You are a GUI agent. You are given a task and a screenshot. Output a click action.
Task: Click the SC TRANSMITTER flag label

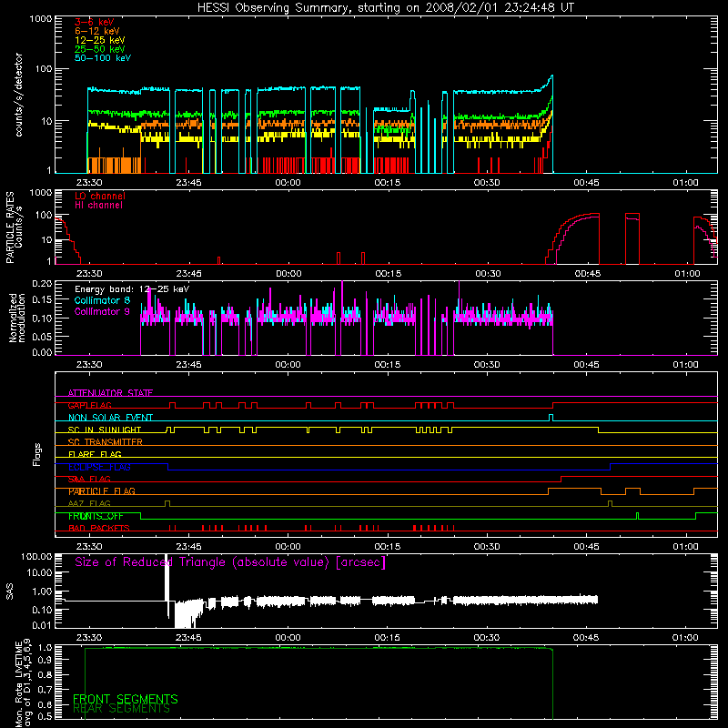pyautogui.click(x=106, y=442)
